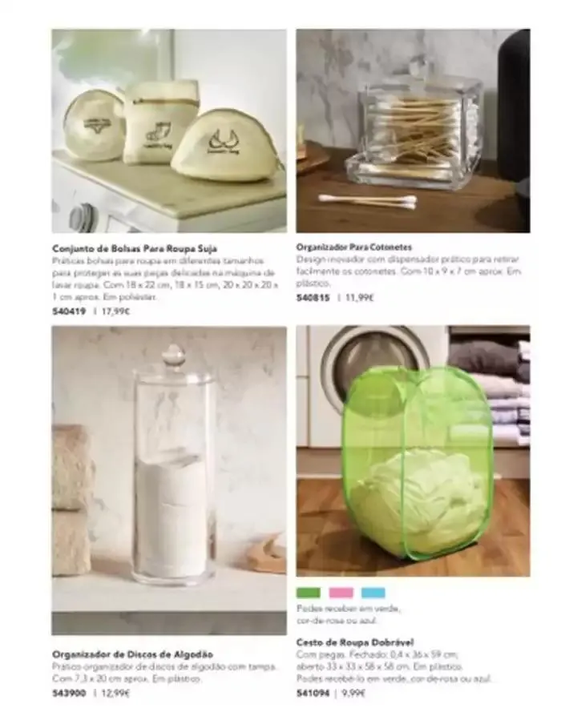The image size is (561, 728).
Task: Open the green foldable laundry basket image
Action: pos(413,451)
